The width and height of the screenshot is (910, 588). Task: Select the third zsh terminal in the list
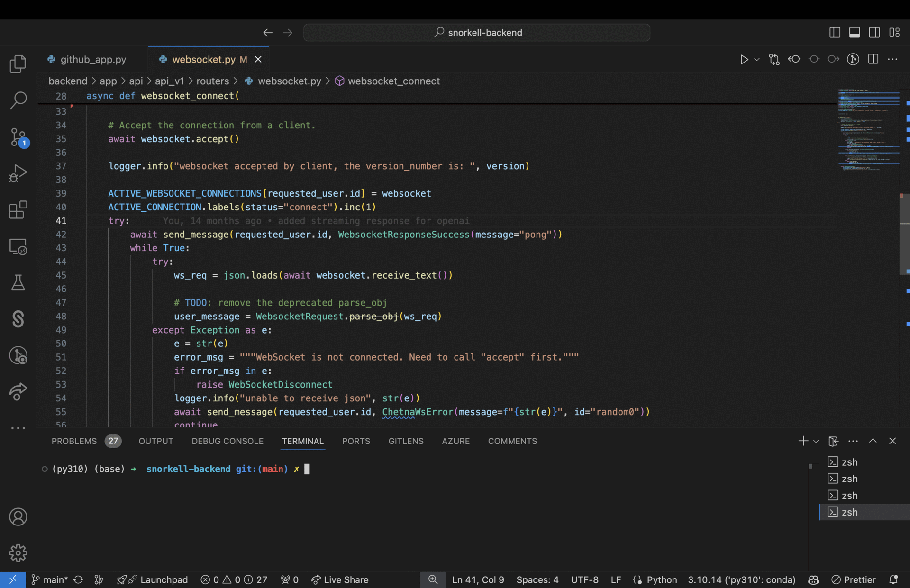tap(850, 495)
